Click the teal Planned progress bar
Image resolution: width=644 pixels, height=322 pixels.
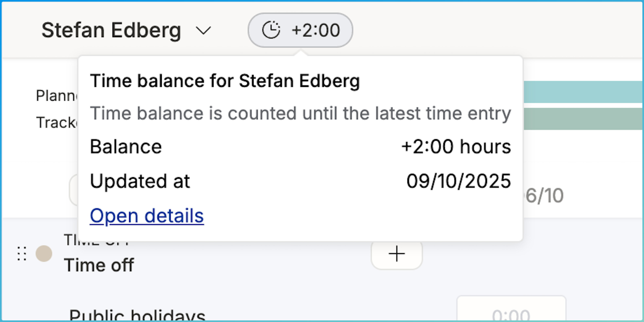pyautogui.click(x=583, y=92)
